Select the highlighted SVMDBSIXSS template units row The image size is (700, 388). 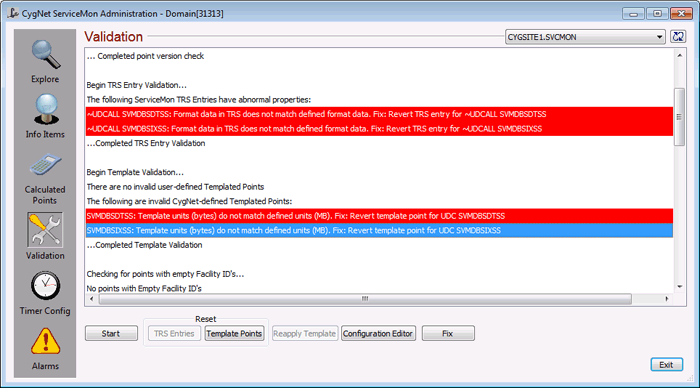[x=379, y=230]
